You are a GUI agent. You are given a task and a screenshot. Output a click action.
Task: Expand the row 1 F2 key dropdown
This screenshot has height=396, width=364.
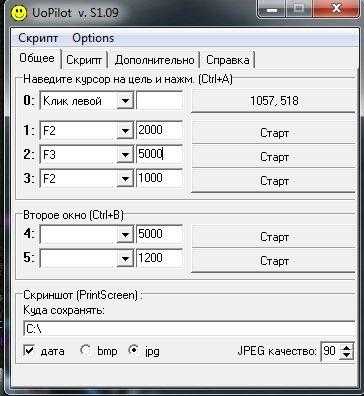[125, 131]
